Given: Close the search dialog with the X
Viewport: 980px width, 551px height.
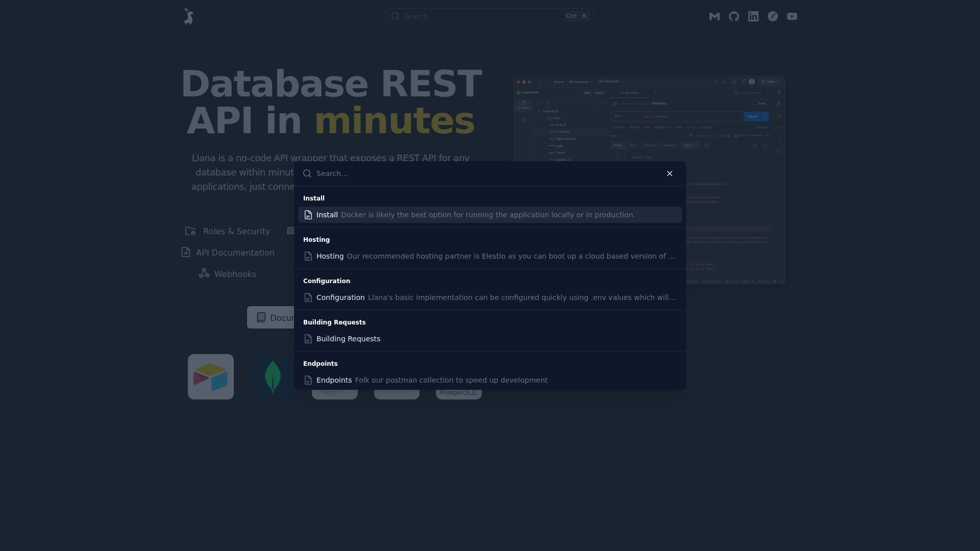Looking at the screenshot, I should (x=670, y=173).
